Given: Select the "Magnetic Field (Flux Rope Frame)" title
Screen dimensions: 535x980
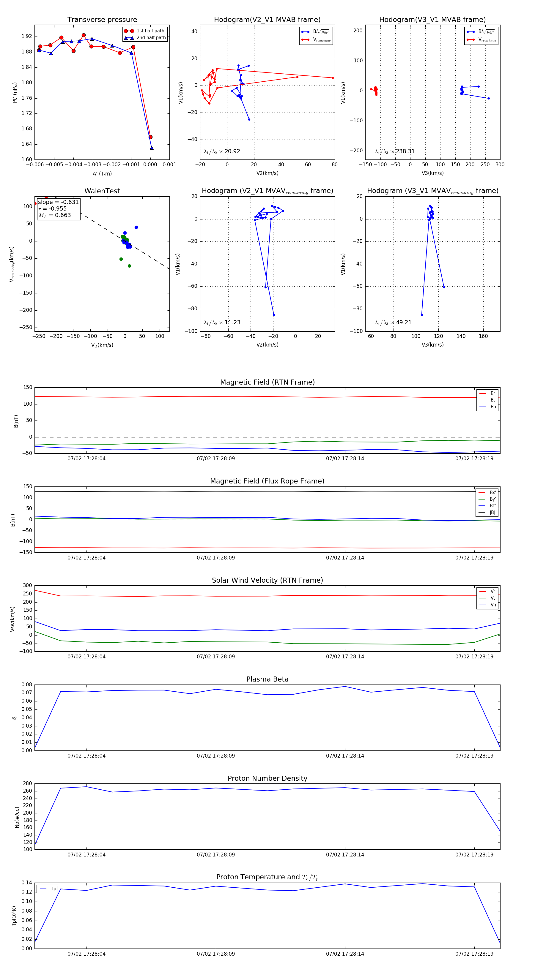Looking at the screenshot, I should pos(267,481).
